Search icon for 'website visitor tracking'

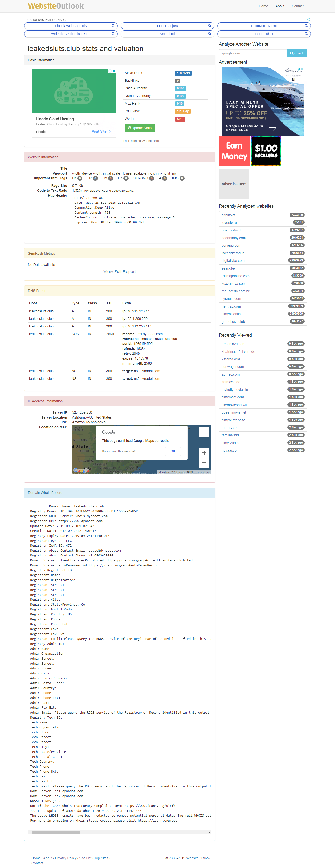pyautogui.click(x=113, y=34)
